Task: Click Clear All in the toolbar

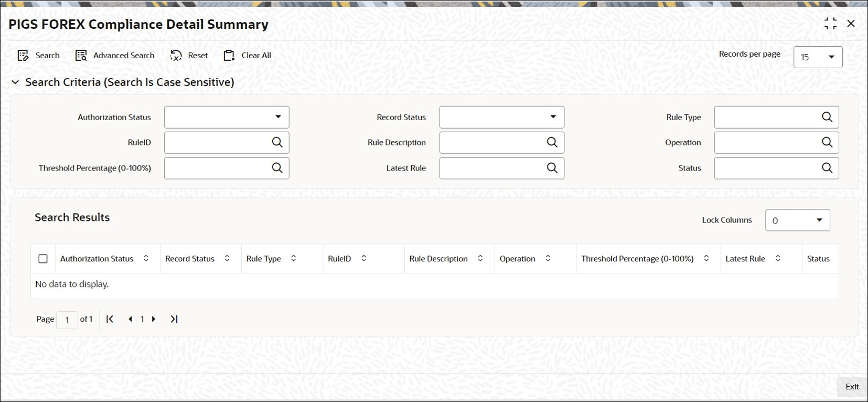Action: pyautogui.click(x=247, y=56)
